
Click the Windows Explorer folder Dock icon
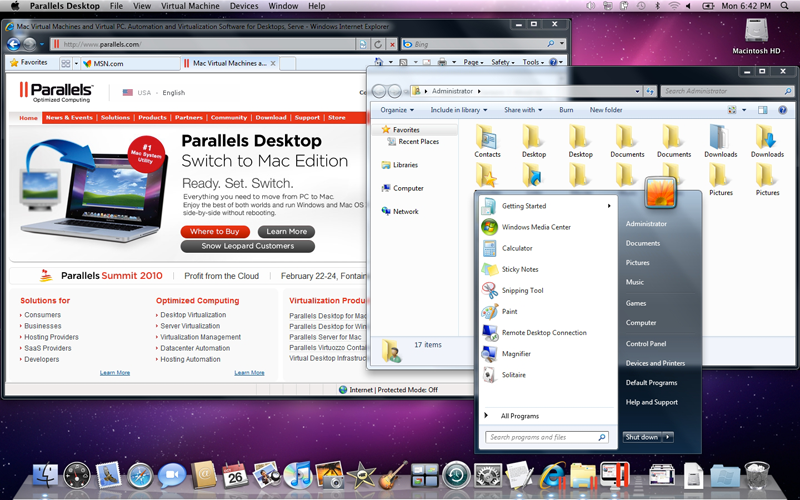(x=583, y=476)
